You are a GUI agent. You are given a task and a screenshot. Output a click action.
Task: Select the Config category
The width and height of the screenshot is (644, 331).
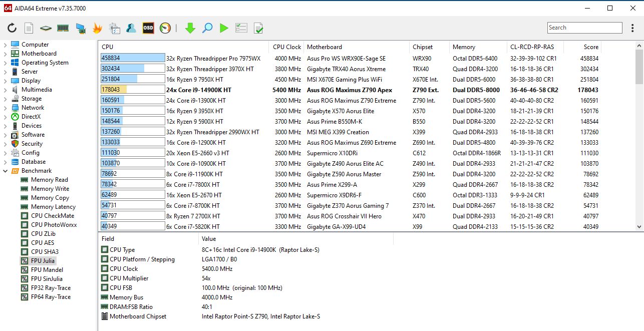click(30, 153)
